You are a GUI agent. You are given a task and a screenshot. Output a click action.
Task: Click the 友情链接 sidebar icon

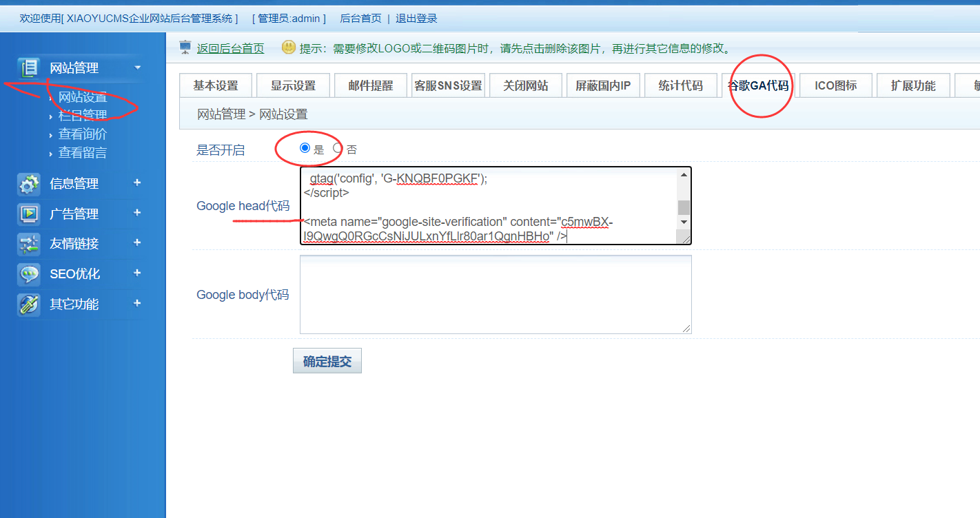(29, 244)
